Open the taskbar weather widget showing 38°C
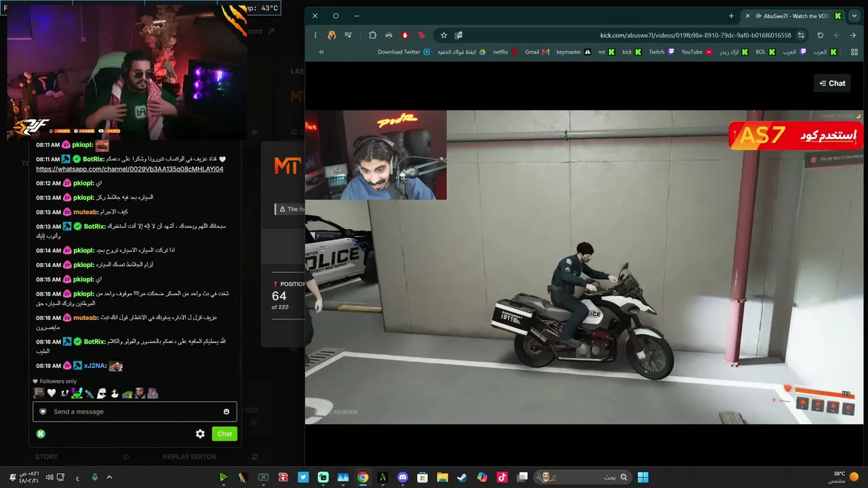Image resolution: width=868 pixels, height=488 pixels. pos(844,477)
